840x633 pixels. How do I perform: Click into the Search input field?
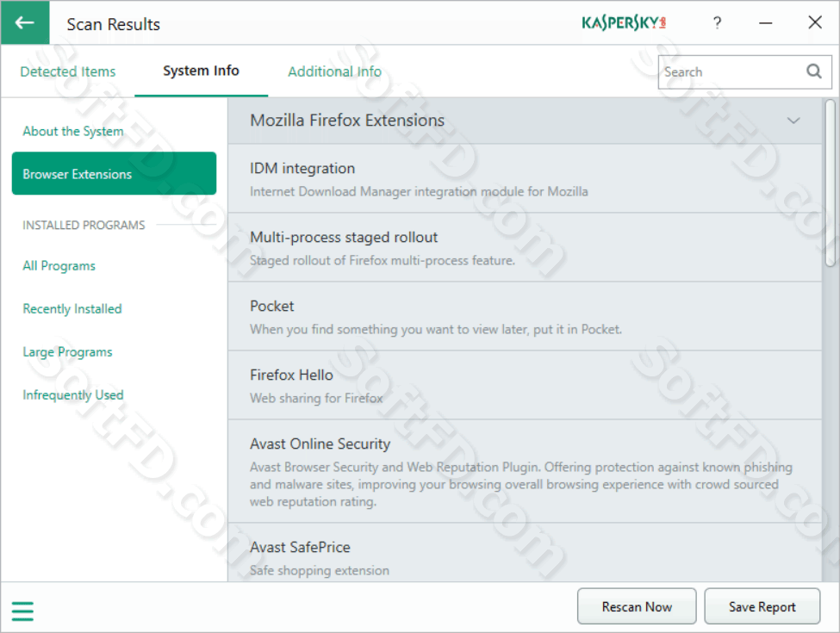click(x=731, y=71)
